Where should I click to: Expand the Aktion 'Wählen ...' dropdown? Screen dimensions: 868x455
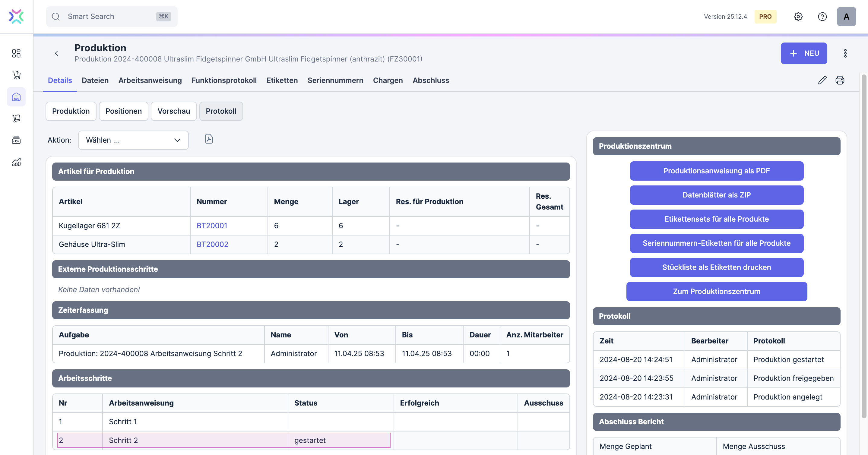133,140
